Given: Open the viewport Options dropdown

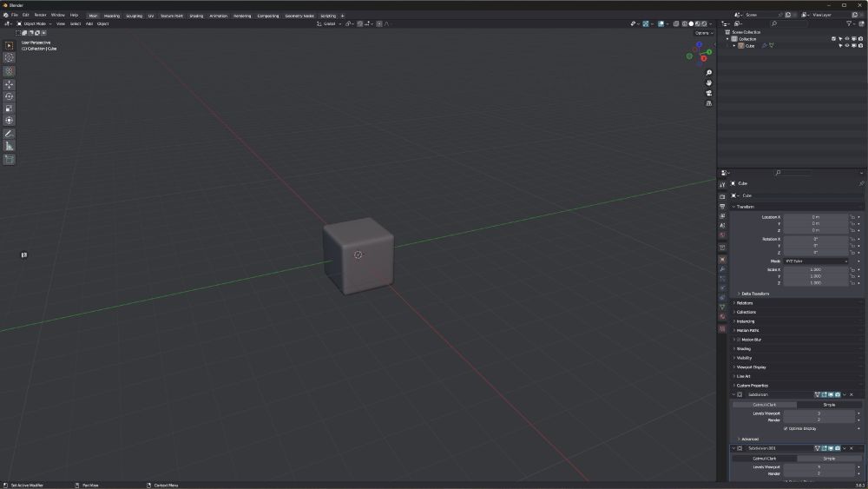Looking at the screenshot, I should 704,33.
